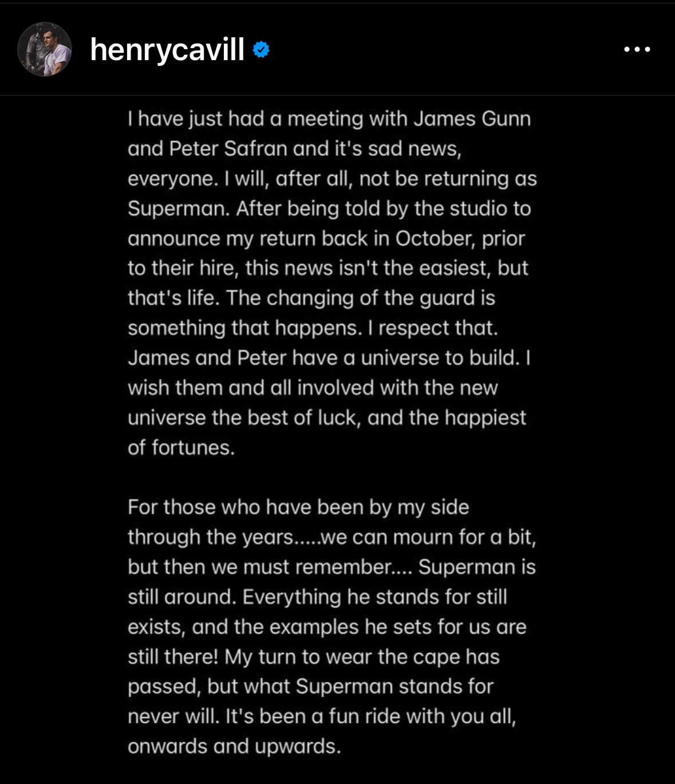Open the three-dot more options menu

[x=637, y=49]
